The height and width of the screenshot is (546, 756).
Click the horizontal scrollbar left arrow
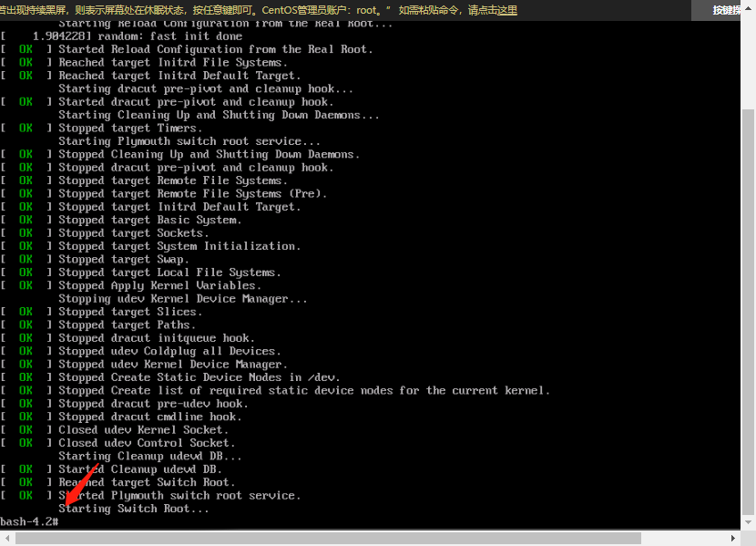click(x=6, y=538)
